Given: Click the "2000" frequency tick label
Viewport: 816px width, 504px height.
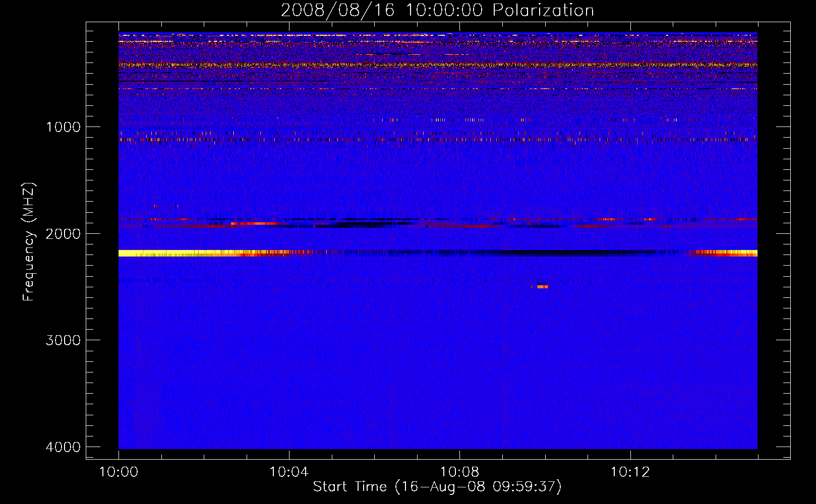Looking at the screenshot, I should click(x=63, y=234).
